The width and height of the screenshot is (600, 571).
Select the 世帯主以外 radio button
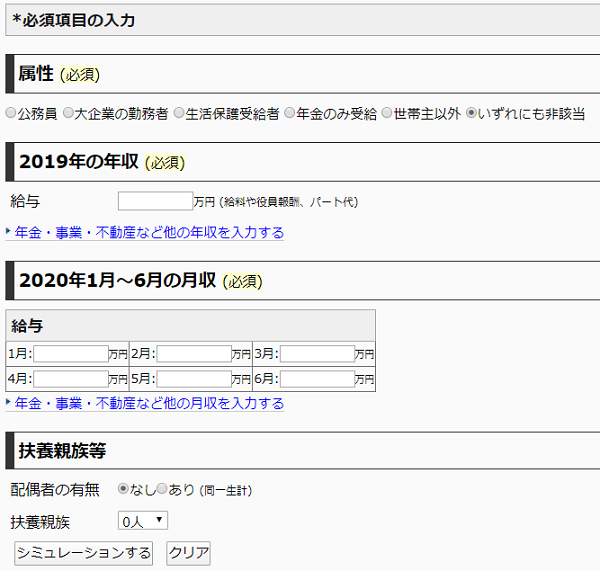click(x=387, y=113)
